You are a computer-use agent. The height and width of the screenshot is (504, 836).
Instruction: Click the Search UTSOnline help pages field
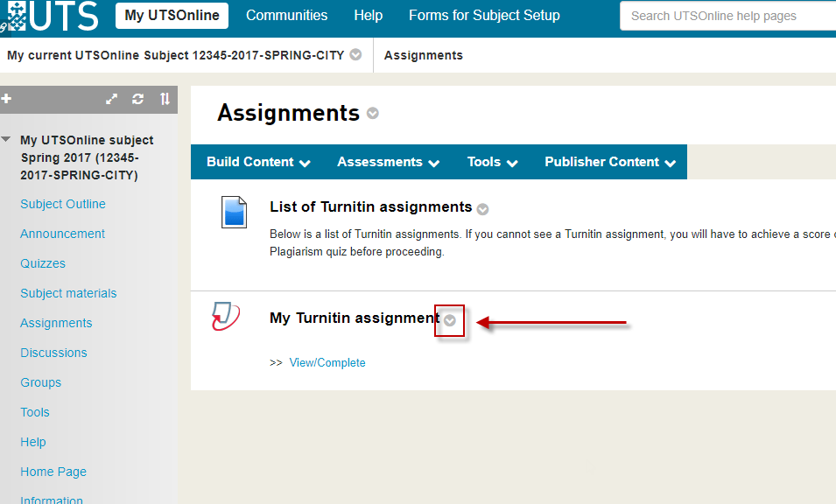727,16
